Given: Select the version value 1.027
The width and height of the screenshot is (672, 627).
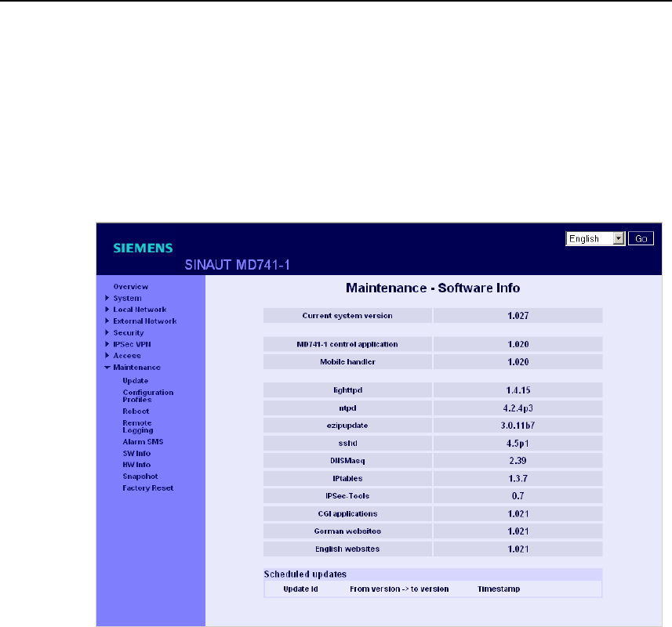Looking at the screenshot, I should point(518,316).
